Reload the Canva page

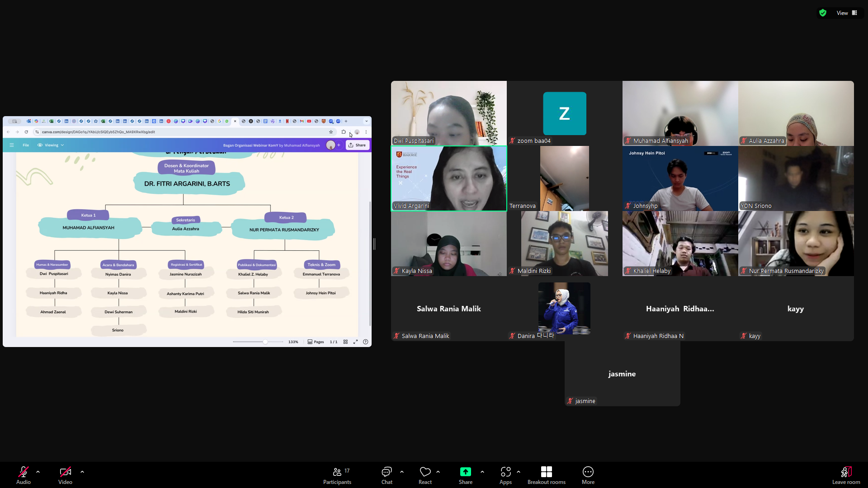coord(26,132)
